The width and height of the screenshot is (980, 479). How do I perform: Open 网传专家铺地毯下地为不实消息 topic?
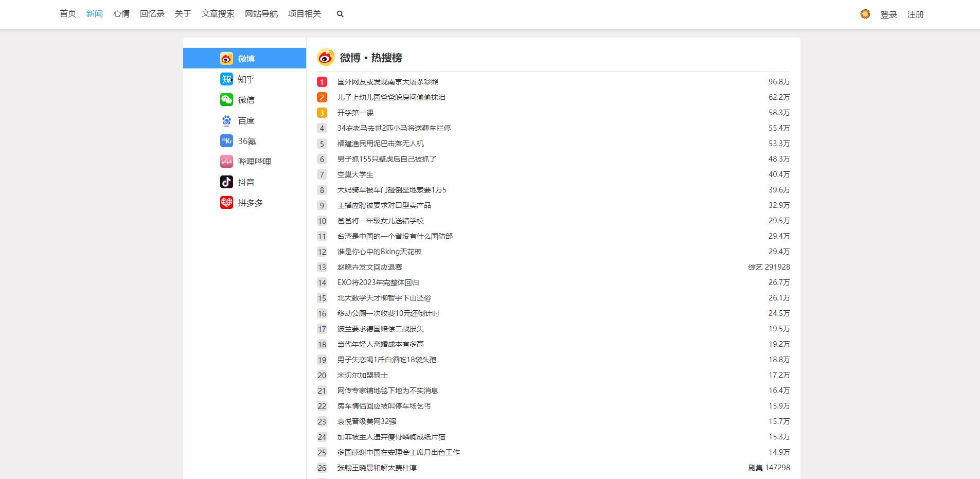click(x=388, y=391)
